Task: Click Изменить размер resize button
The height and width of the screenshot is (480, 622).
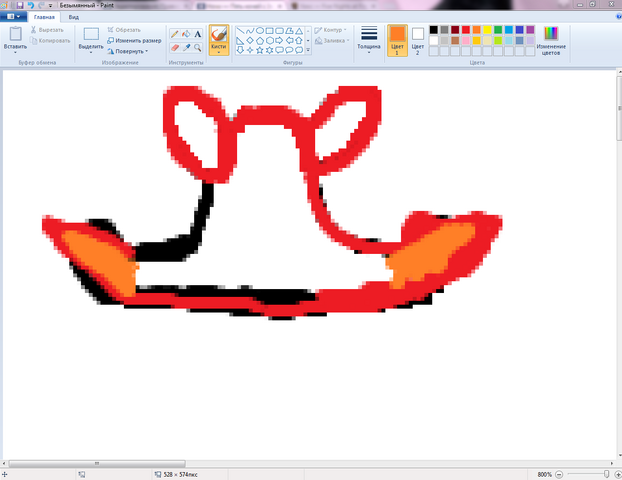Action: [134, 40]
